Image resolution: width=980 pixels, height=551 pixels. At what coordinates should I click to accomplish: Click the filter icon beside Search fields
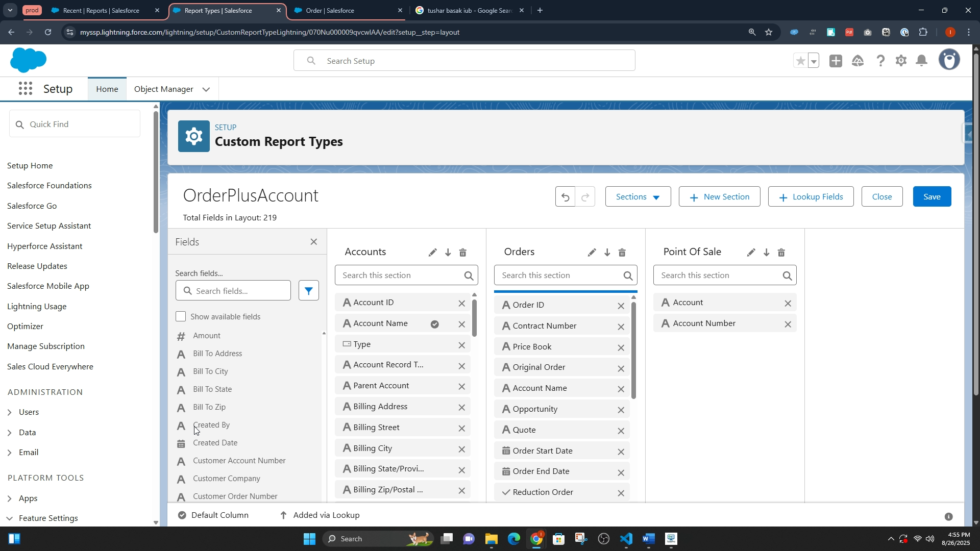click(308, 291)
